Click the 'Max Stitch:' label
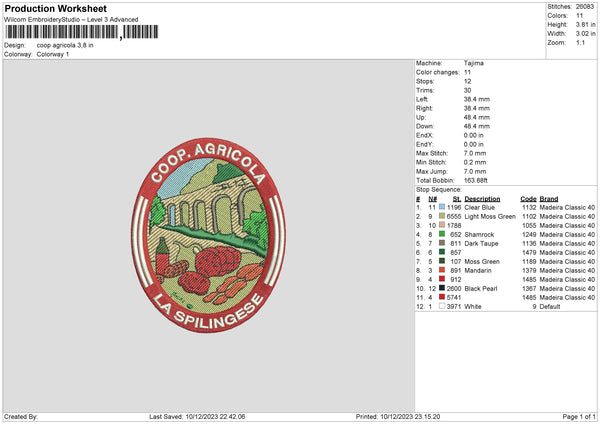The width and height of the screenshot is (600, 424). click(432, 153)
